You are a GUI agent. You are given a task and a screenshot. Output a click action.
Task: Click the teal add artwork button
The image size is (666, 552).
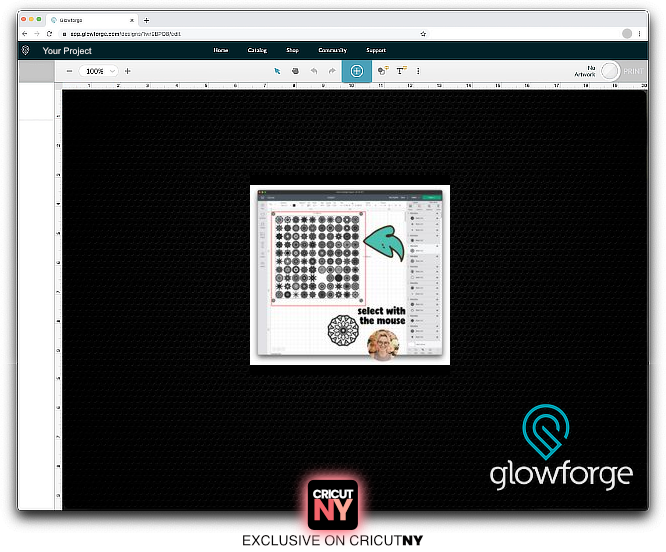pyautogui.click(x=356, y=71)
